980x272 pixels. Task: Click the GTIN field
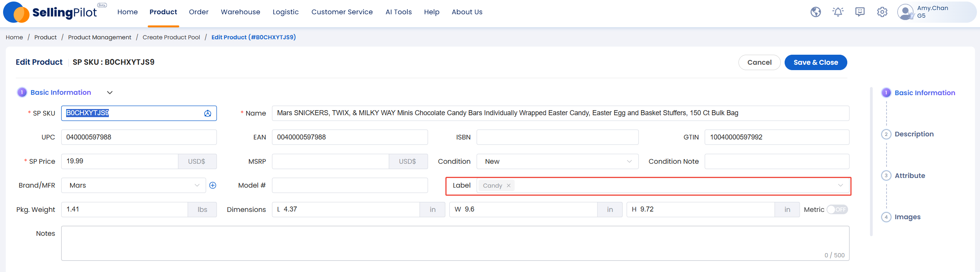coord(777,137)
